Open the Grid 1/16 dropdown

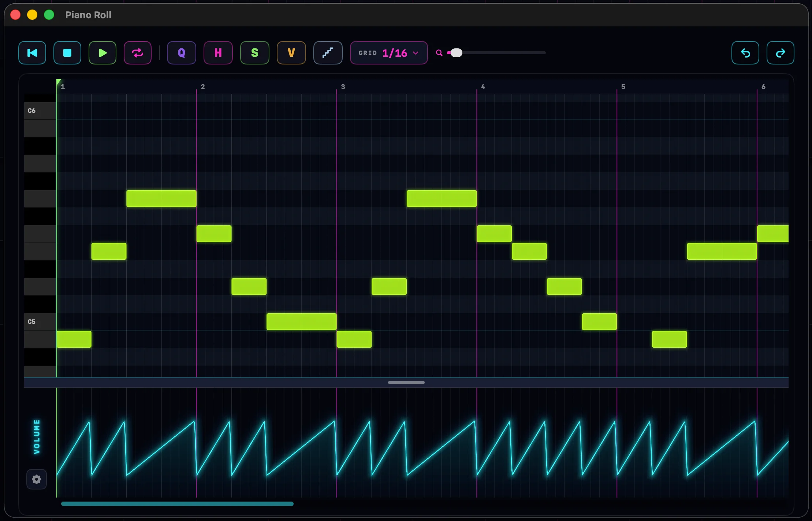coord(389,53)
